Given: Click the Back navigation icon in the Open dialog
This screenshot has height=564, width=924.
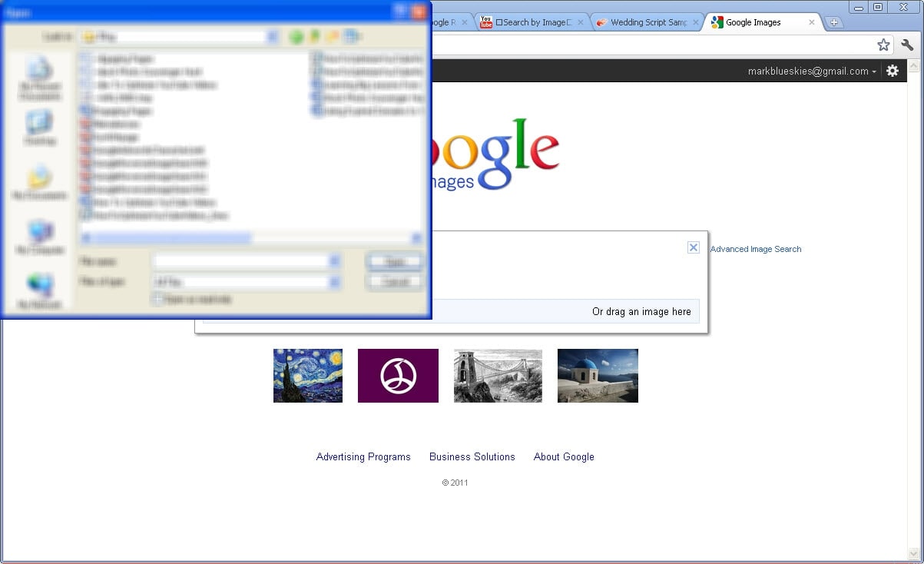Looking at the screenshot, I should [x=296, y=36].
